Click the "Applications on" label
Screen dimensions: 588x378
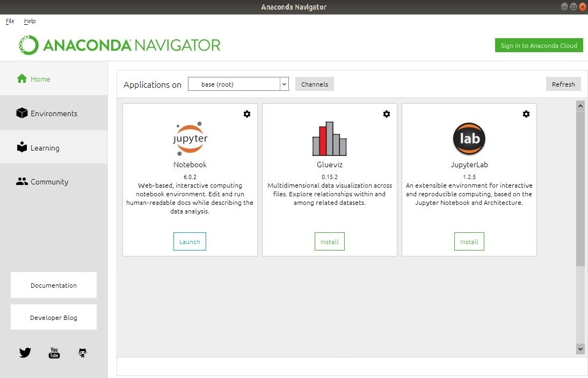tap(153, 85)
